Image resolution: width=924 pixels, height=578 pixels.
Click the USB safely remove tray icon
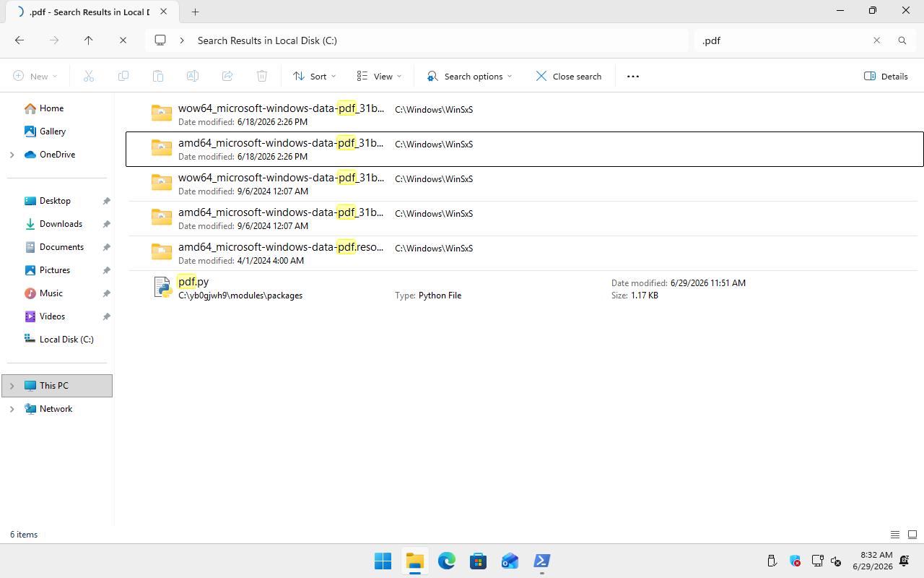click(772, 561)
